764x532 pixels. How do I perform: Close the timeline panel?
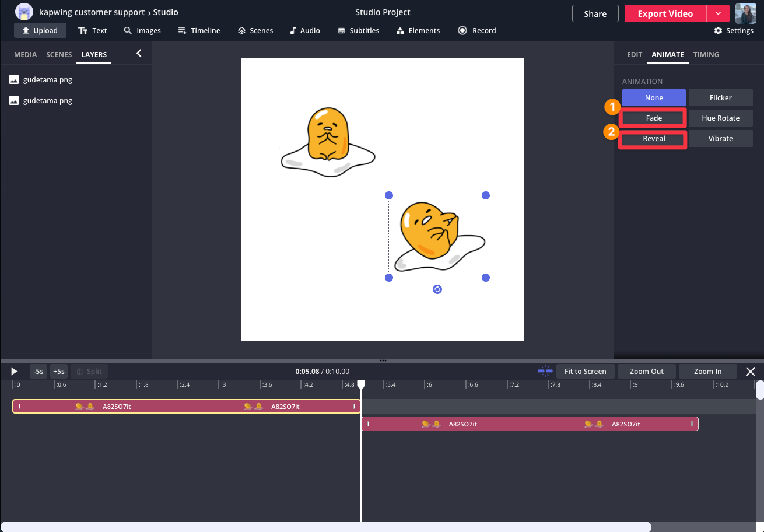751,372
